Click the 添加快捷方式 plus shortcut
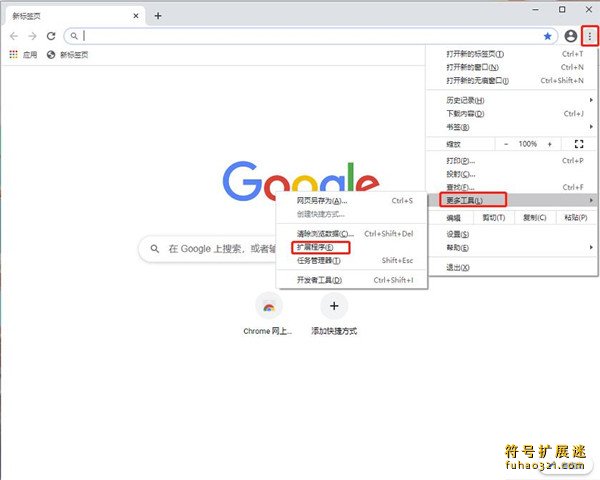 [334, 314]
